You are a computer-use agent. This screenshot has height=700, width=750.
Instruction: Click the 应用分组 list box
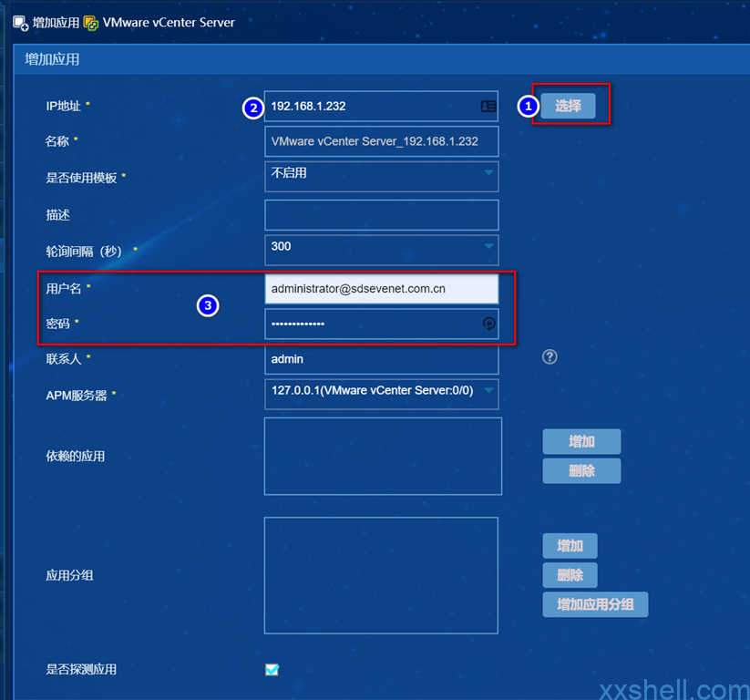(381, 575)
